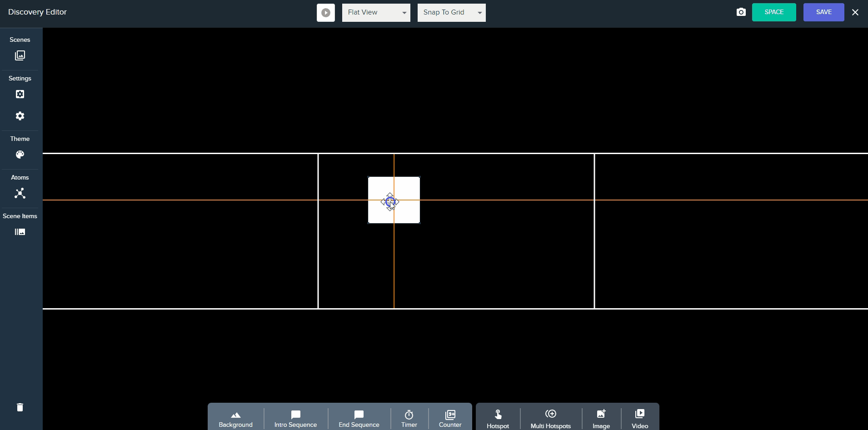Open the Atoms network icon
The height and width of the screenshot is (430, 868).
coord(20,193)
